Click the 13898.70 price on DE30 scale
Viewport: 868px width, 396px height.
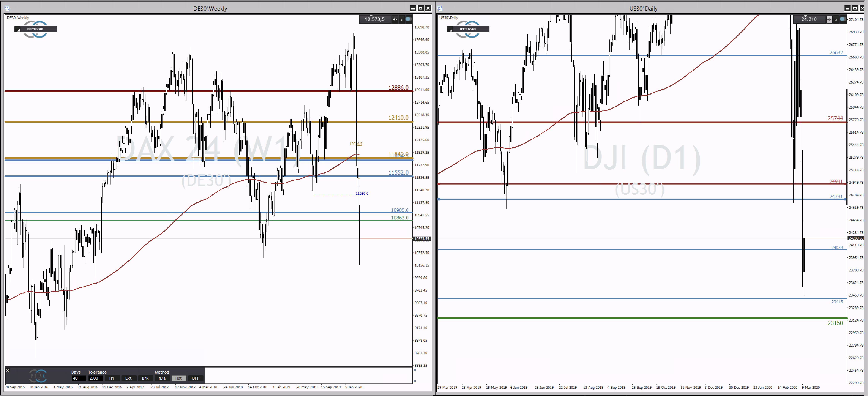coord(421,27)
